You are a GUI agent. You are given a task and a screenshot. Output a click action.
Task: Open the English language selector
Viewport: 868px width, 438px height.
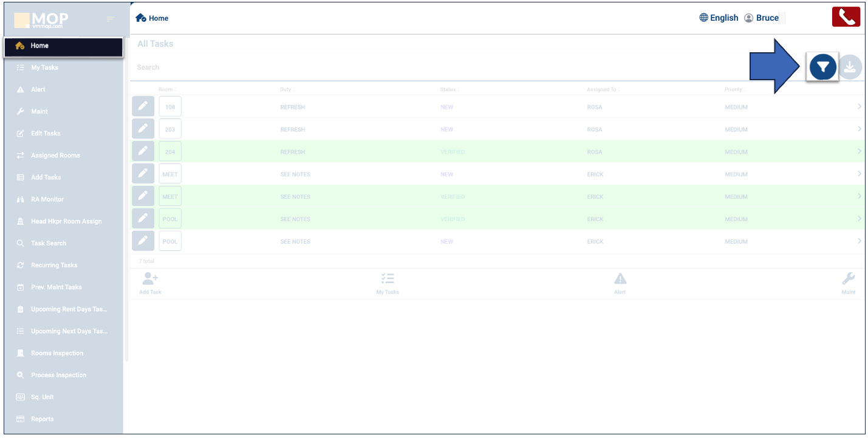pyautogui.click(x=719, y=18)
